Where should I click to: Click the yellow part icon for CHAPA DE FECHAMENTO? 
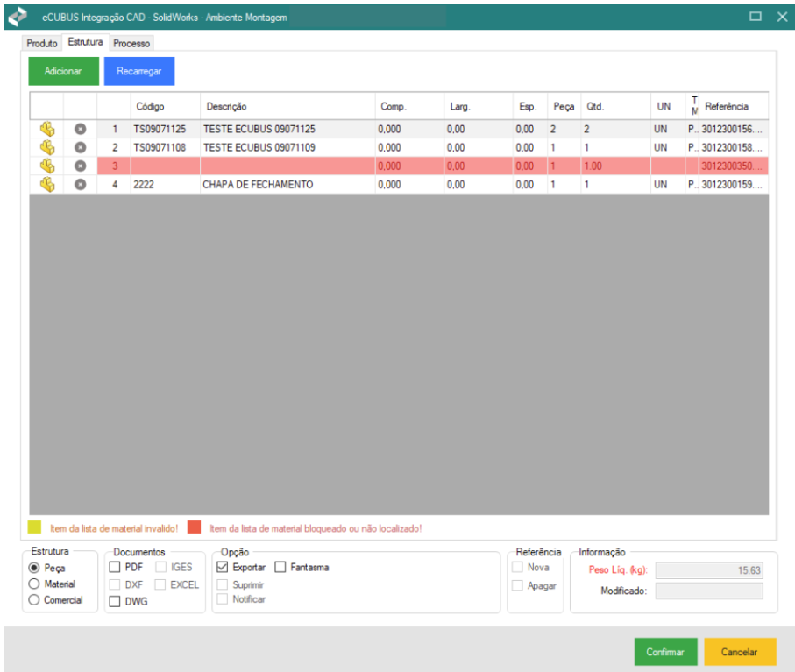(x=47, y=185)
